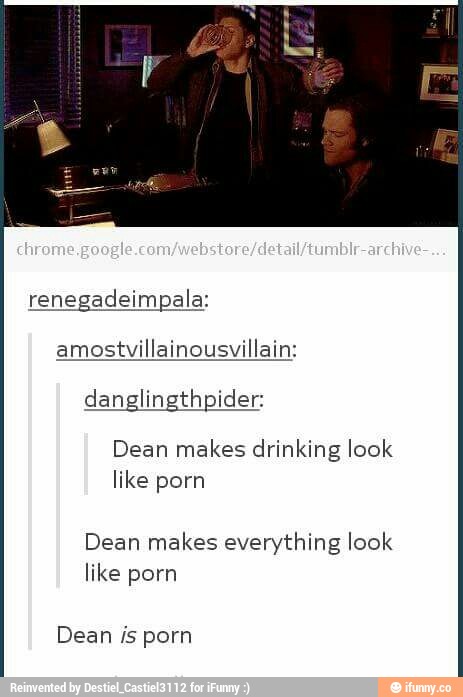463x697 pixels.
Task: Select the "Dean makes everything look like porn" reply
Action: [238, 557]
